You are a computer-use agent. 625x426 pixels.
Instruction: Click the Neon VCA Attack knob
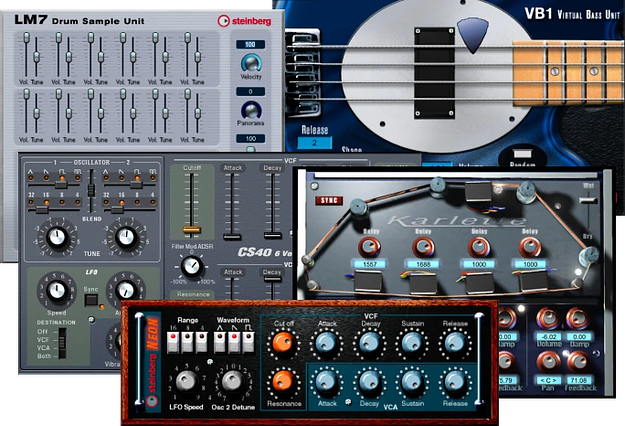327,382
